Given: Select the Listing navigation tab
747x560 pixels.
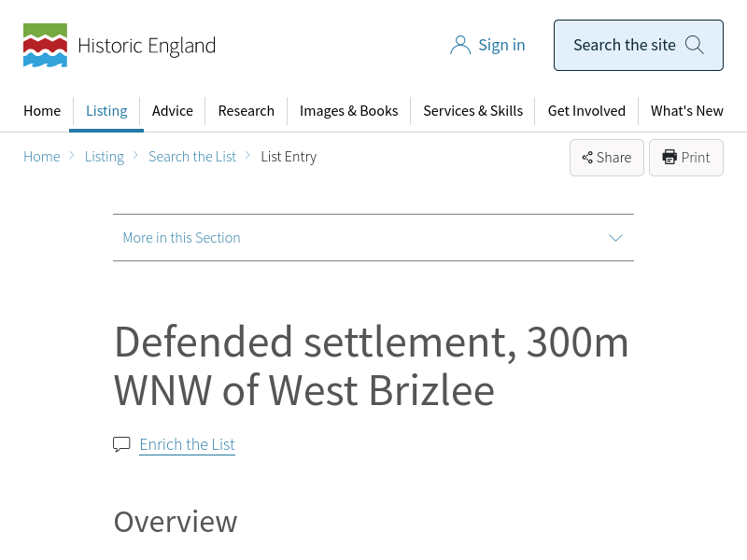Looking at the screenshot, I should tap(106, 111).
